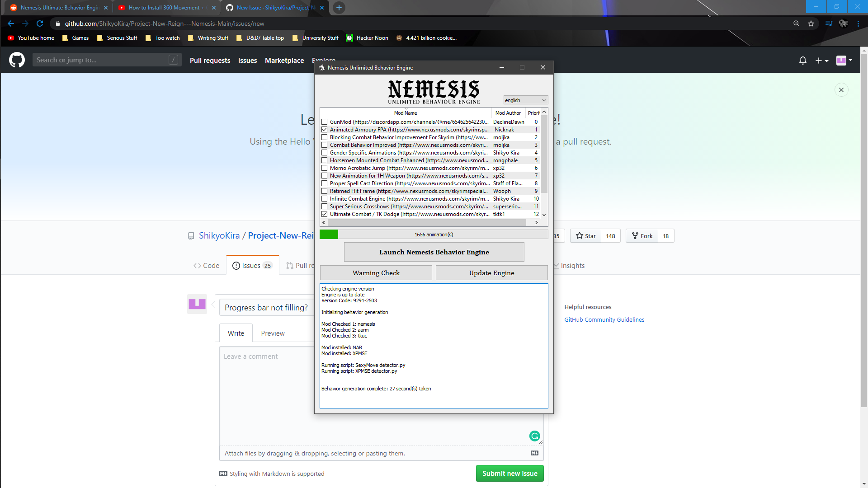Viewport: 868px width, 488px height.
Task: Click the YouTube home bookmark icon
Action: pos(11,38)
